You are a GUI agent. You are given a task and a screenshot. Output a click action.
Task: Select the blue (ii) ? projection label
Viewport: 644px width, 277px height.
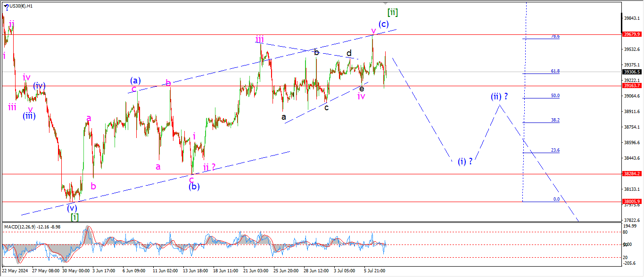(x=499, y=97)
